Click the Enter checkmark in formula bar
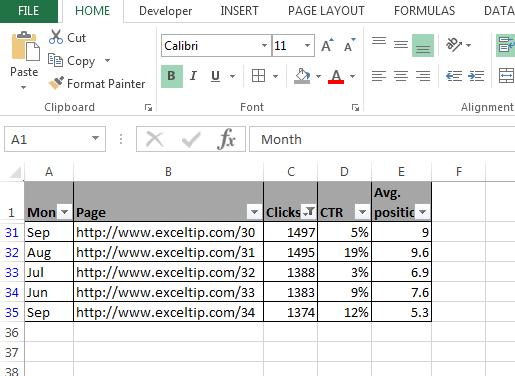 [x=191, y=139]
